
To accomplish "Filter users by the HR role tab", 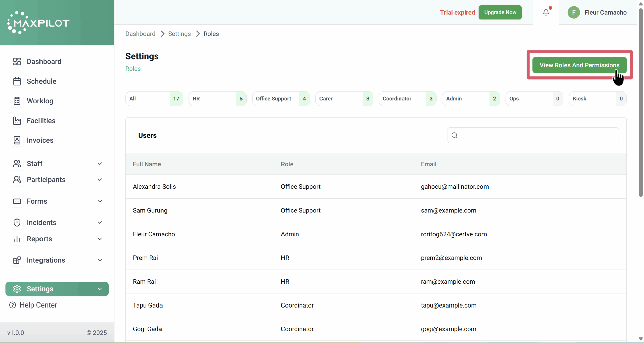I will pos(217,99).
